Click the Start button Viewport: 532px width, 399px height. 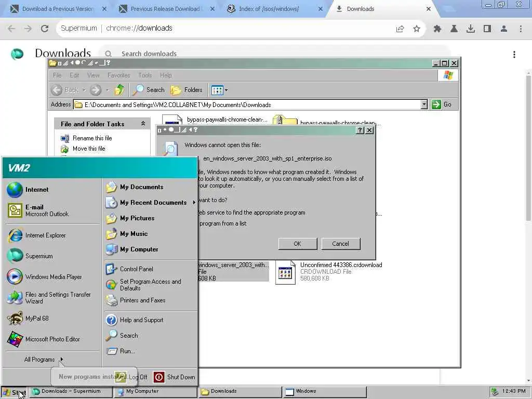pyautogui.click(x=14, y=392)
